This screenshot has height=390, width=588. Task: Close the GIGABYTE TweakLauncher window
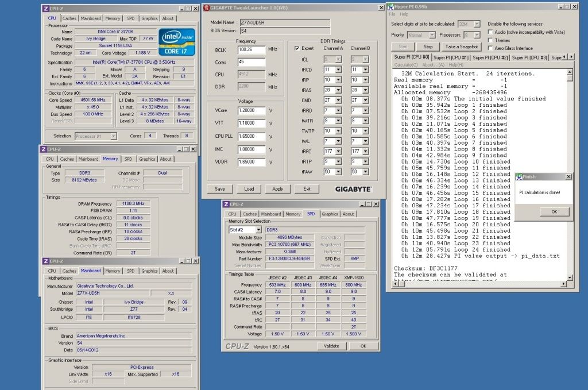[382, 9]
